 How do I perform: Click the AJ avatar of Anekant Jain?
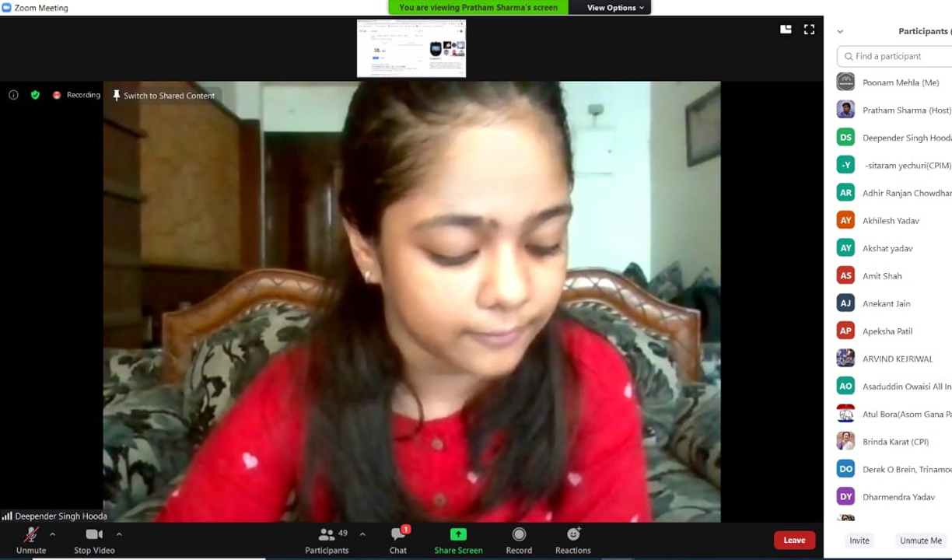tap(845, 303)
